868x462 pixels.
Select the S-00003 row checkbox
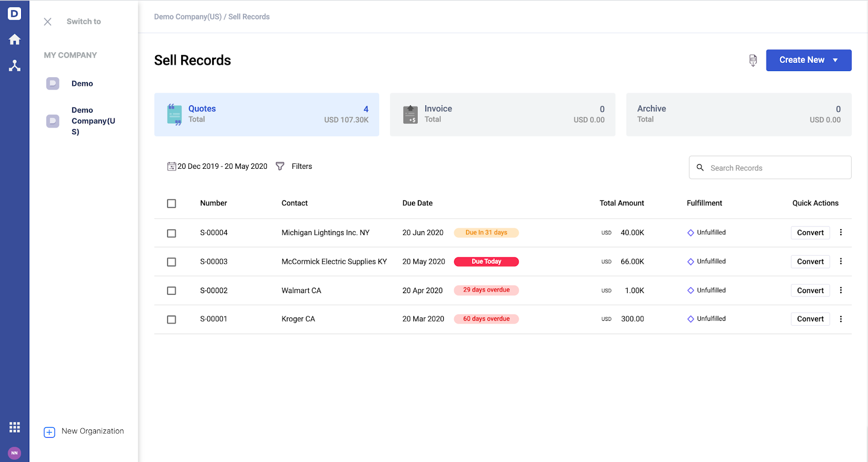point(171,262)
